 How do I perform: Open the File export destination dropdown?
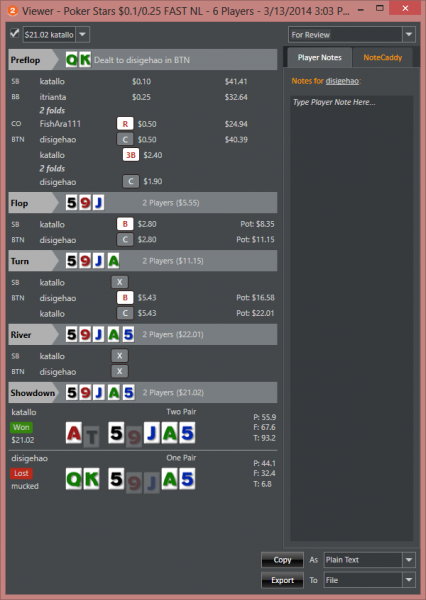409,580
